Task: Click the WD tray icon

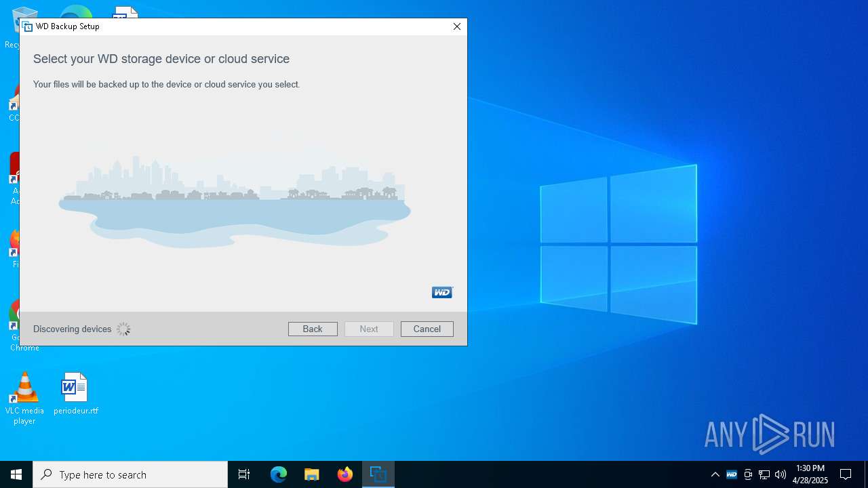Action: (732, 474)
